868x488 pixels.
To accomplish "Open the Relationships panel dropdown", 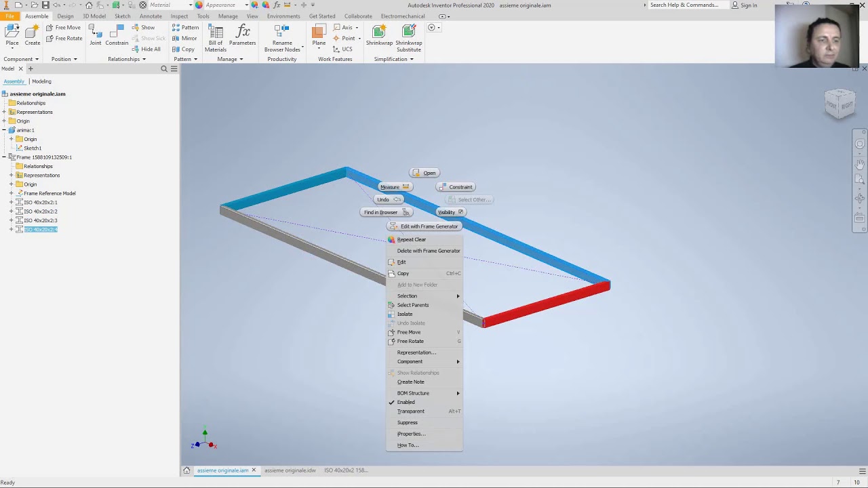I will tap(127, 59).
